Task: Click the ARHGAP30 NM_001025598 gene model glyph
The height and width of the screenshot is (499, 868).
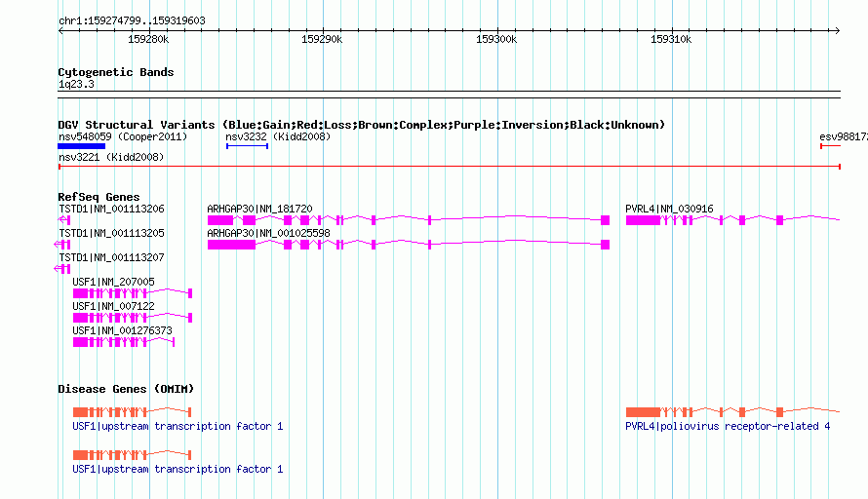Action: tap(409, 245)
